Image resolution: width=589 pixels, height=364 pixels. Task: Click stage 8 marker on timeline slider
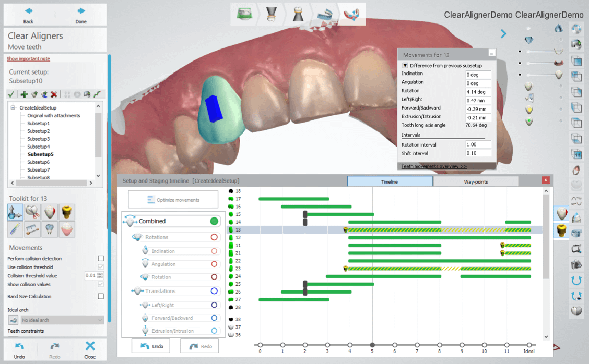pyautogui.click(x=440, y=345)
